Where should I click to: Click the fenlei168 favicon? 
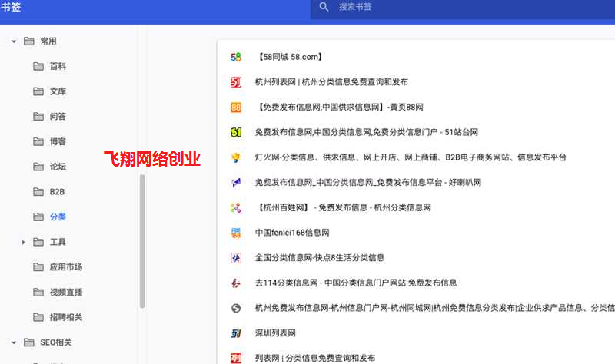(236, 233)
